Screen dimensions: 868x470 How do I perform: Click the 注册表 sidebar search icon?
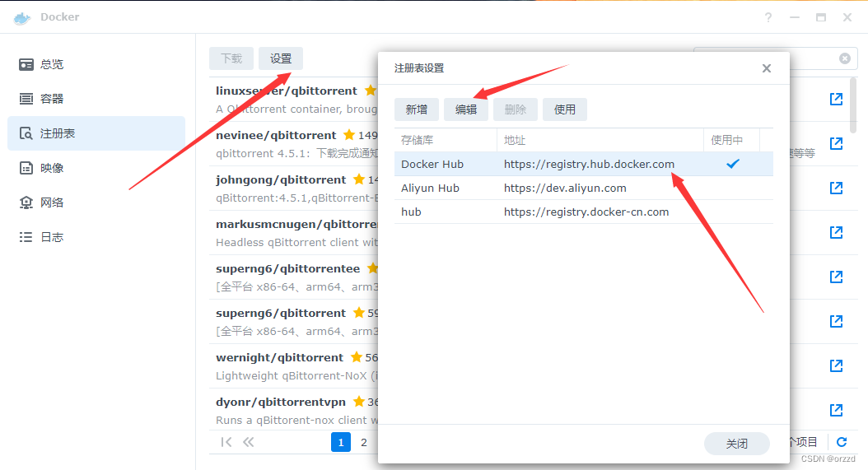pyautogui.click(x=26, y=133)
